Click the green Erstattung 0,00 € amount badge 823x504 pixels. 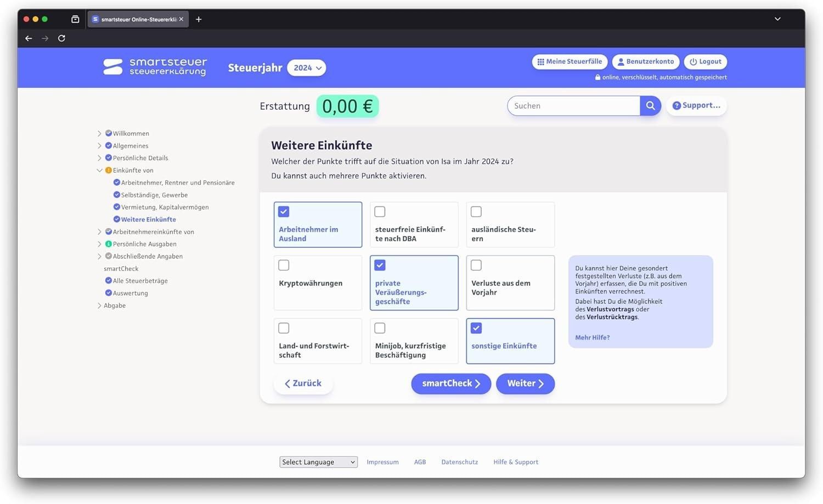click(347, 106)
